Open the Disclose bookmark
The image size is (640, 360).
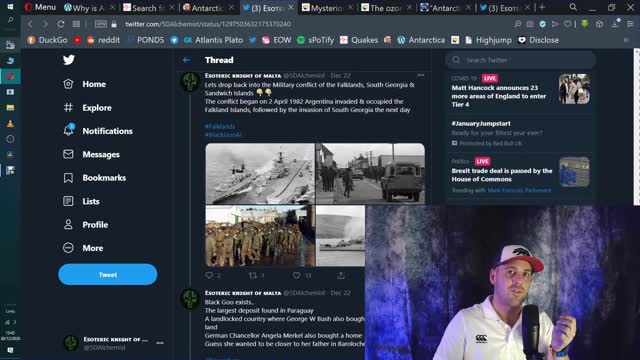coord(538,40)
